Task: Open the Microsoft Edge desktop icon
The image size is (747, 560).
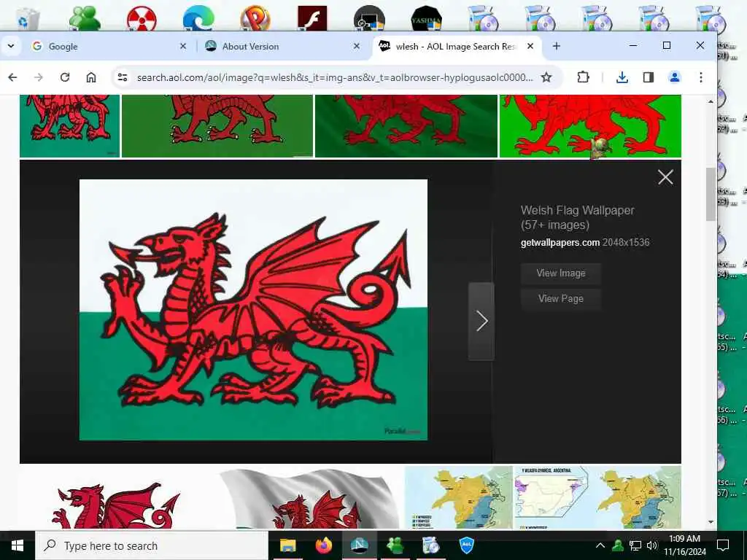Action: click(x=198, y=18)
